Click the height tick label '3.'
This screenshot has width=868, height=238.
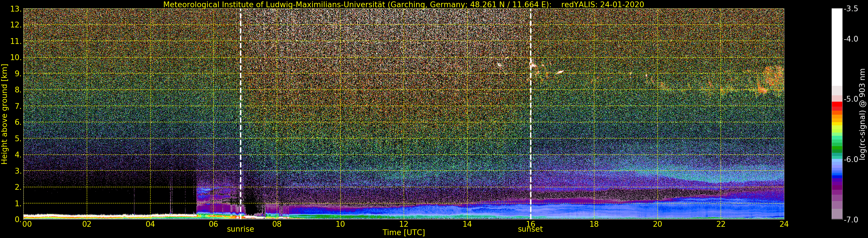(18, 171)
